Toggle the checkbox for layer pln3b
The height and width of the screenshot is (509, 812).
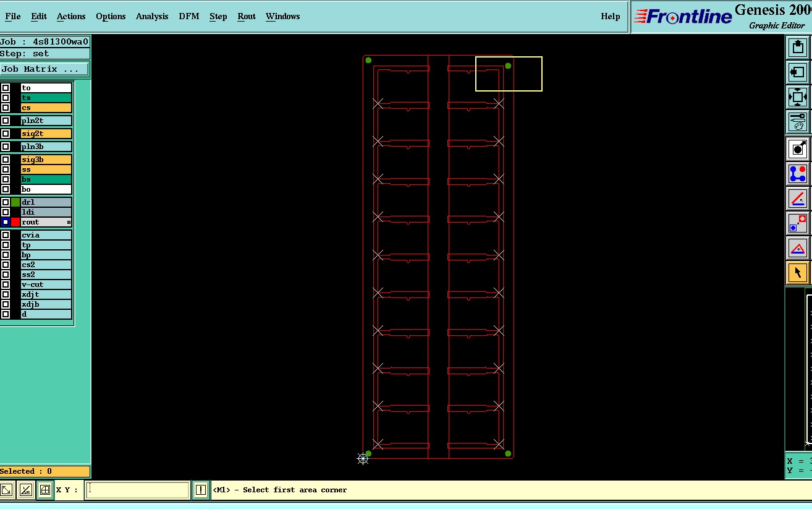pyautogui.click(x=6, y=147)
